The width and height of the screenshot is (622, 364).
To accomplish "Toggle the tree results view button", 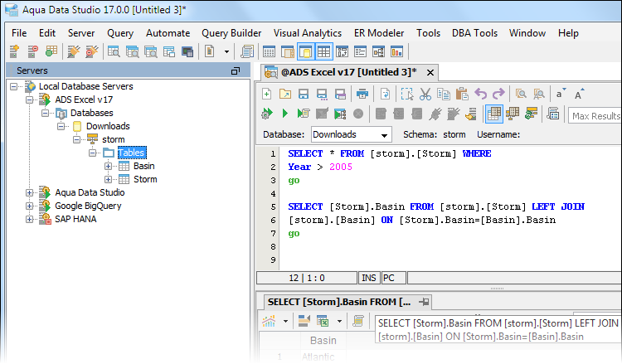I will click(x=513, y=114).
